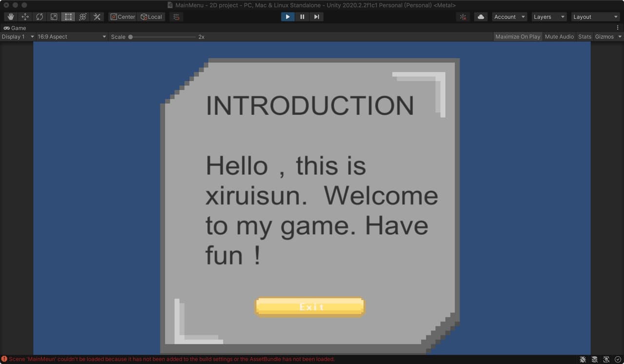This screenshot has height=364, width=624.
Task: Click the Scale slider handle
Action: pyautogui.click(x=131, y=37)
